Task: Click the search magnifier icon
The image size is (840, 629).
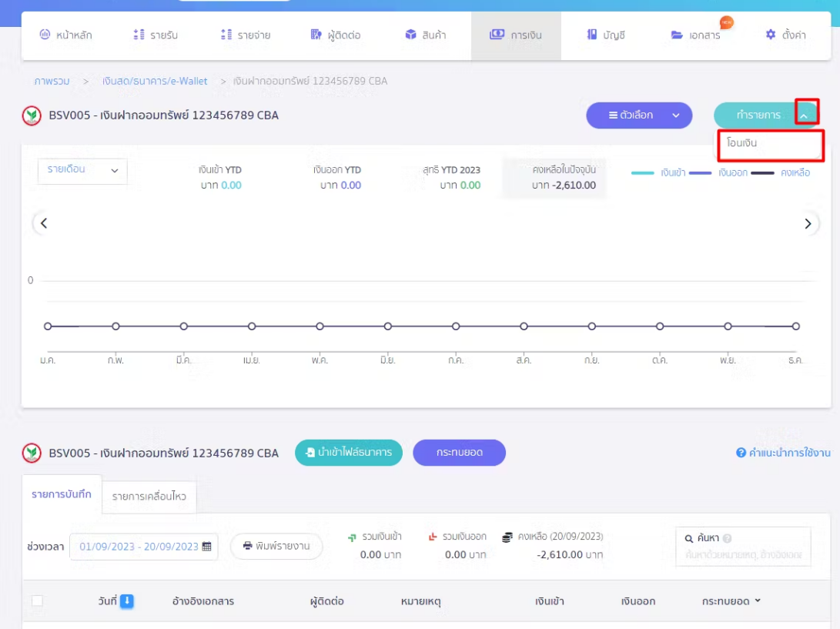Action: [x=689, y=539]
